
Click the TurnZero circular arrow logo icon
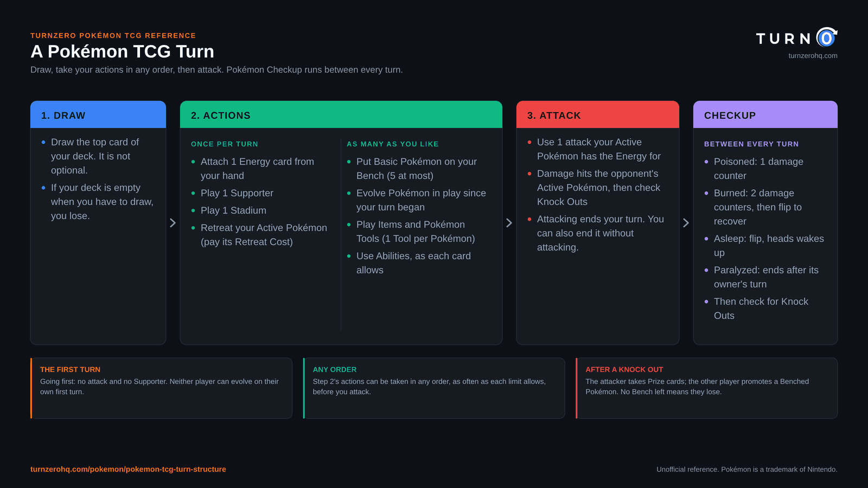point(827,37)
